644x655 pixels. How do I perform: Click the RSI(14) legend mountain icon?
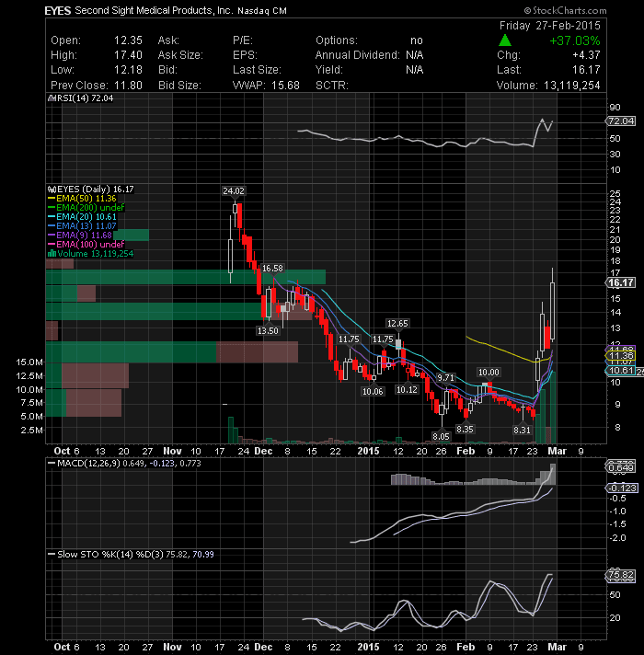point(52,98)
